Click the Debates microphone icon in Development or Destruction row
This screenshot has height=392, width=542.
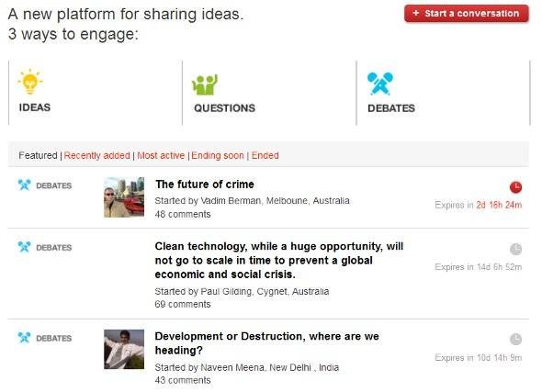pyautogui.click(x=24, y=338)
